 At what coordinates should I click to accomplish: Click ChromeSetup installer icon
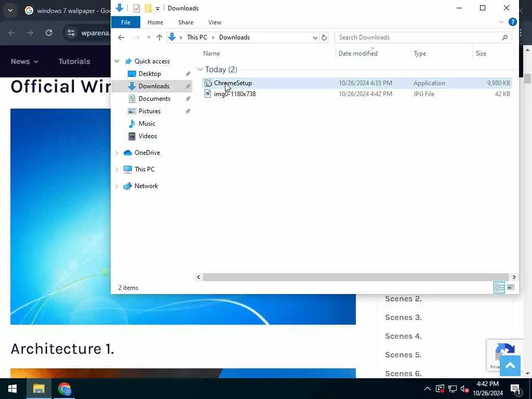208,83
